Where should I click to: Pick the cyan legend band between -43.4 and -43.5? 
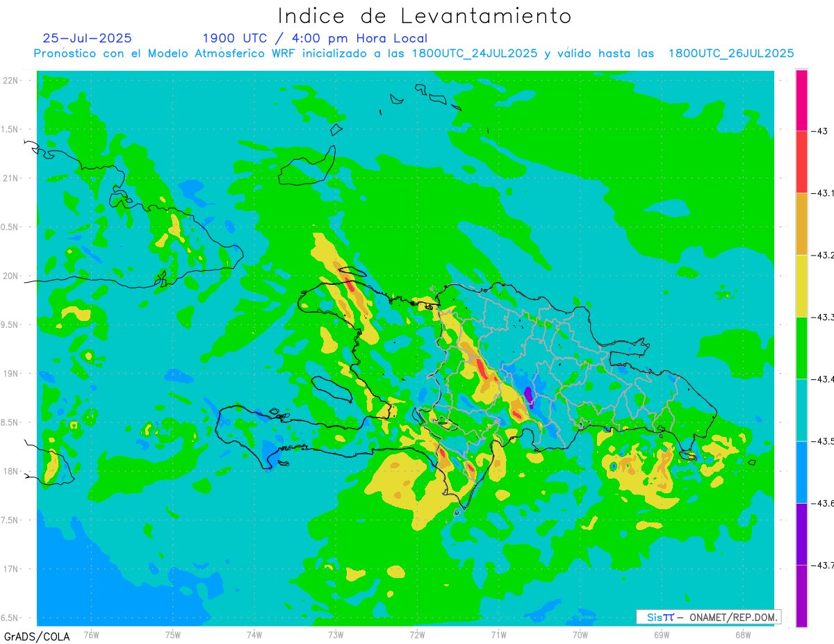pyautogui.click(x=801, y=410)
